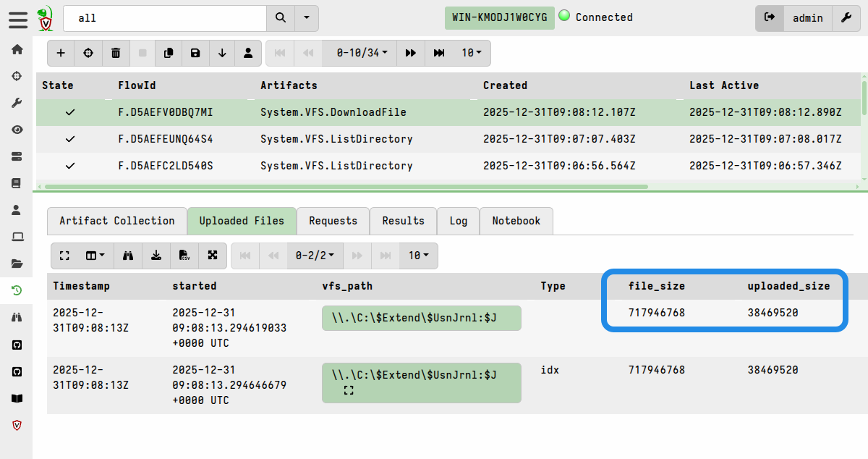Expand the idx row's vfs_path cell
The height and width of the screenshot is (459, 868).
coord(349,391)
